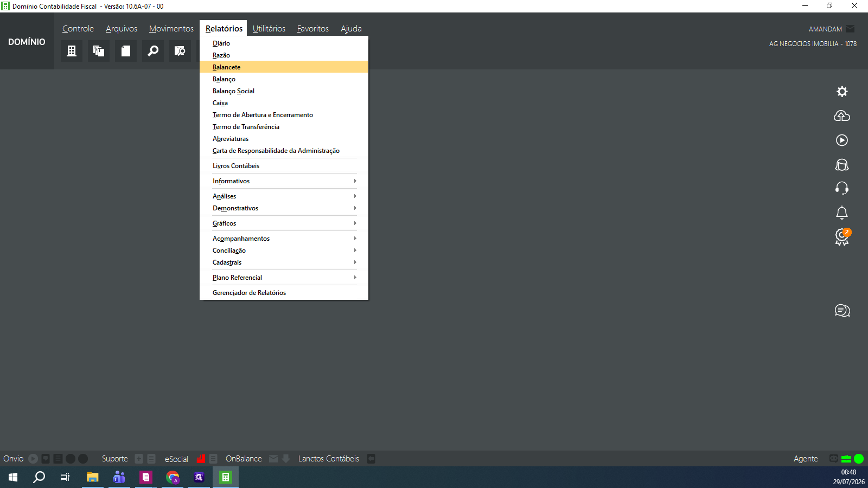Click the OnBalance download arrow icon

point(286,459)
